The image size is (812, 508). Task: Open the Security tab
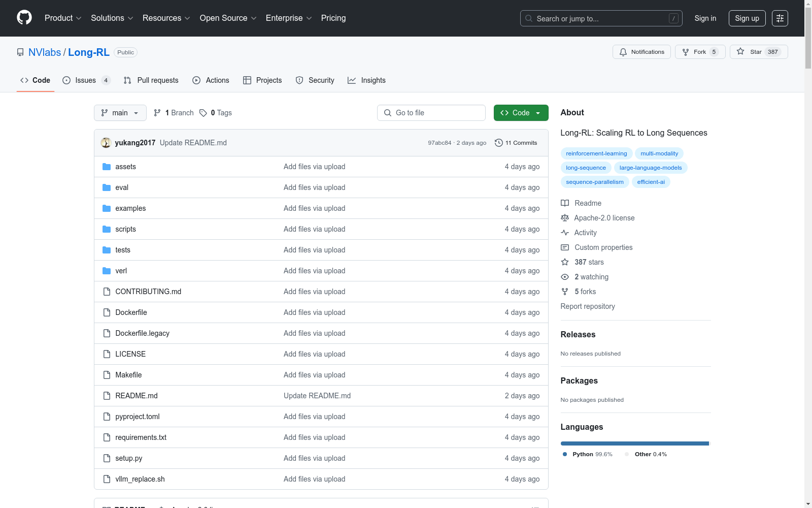point(315,80)
